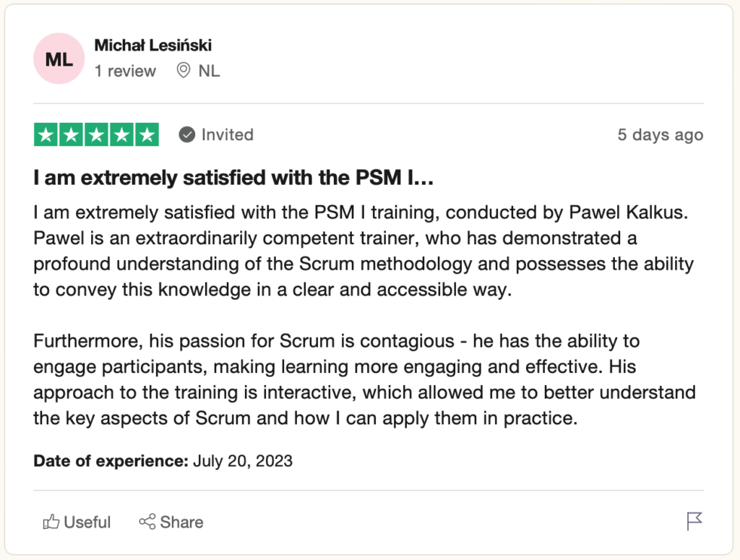Click the NL country label
This screenshot has height=560, width=740.
pyautogui.click(x=209, y=71)
